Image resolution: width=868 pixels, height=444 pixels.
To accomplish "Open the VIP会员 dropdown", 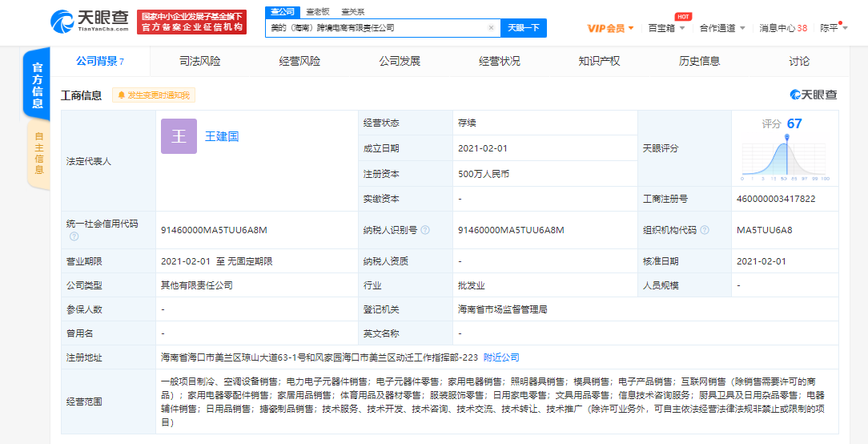I will click(x=610, y=28).
